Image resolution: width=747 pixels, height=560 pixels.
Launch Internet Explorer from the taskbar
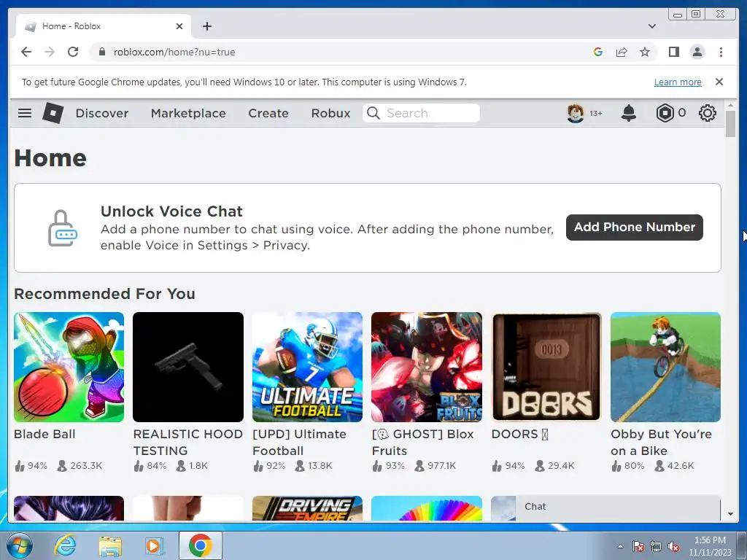tap(65, 545)
